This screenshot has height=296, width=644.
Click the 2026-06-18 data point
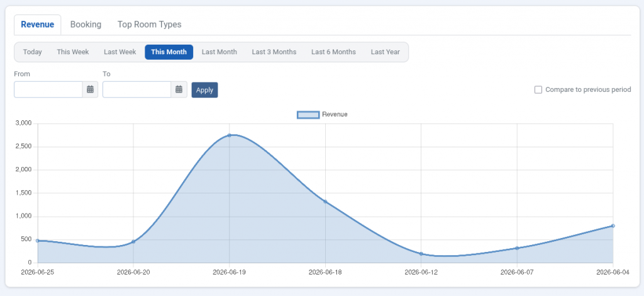[x=325, y=202]
